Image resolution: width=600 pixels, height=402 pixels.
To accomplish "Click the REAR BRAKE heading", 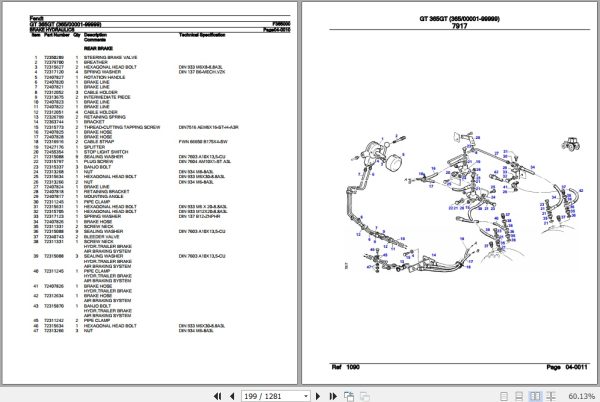I will coord(98,49).
